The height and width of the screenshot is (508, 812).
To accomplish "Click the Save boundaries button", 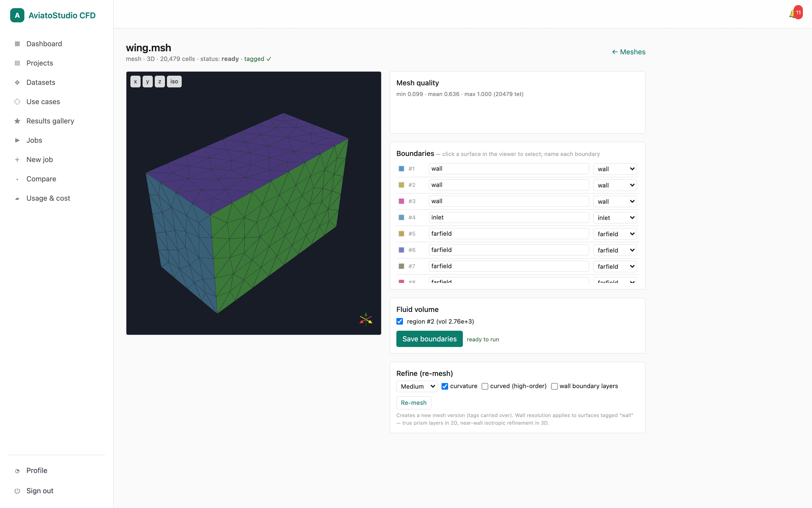I will (x=430, y=339).
